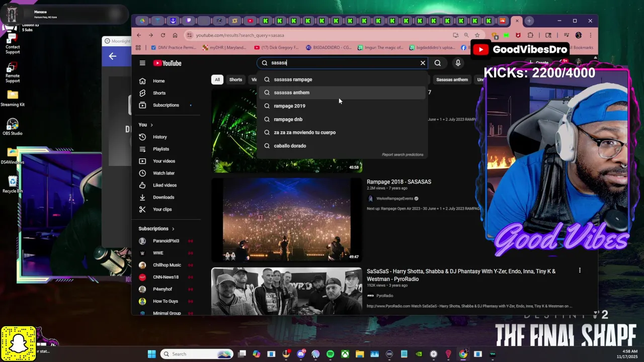Select the Shorts filter chip
The image size is (644, 362).
235,79
